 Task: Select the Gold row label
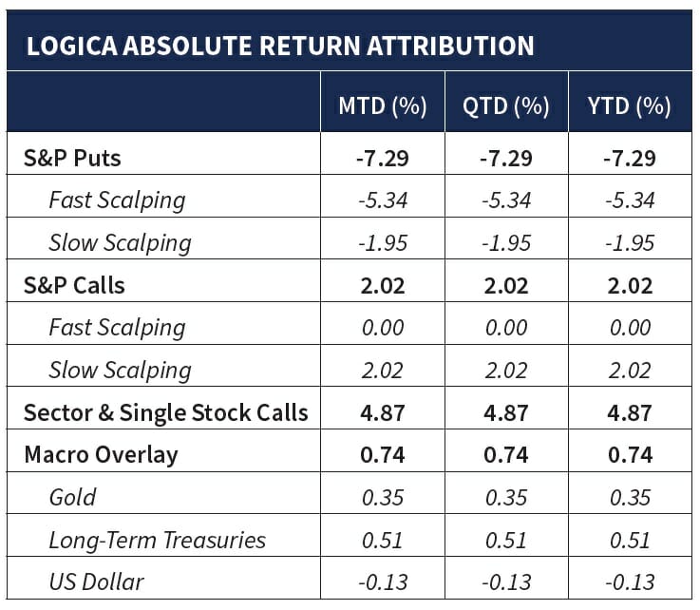pos(73,498)
